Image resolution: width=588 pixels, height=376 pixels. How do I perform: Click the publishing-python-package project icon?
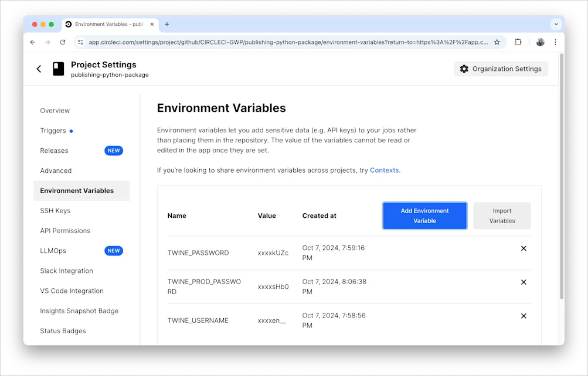coord(57,69)
